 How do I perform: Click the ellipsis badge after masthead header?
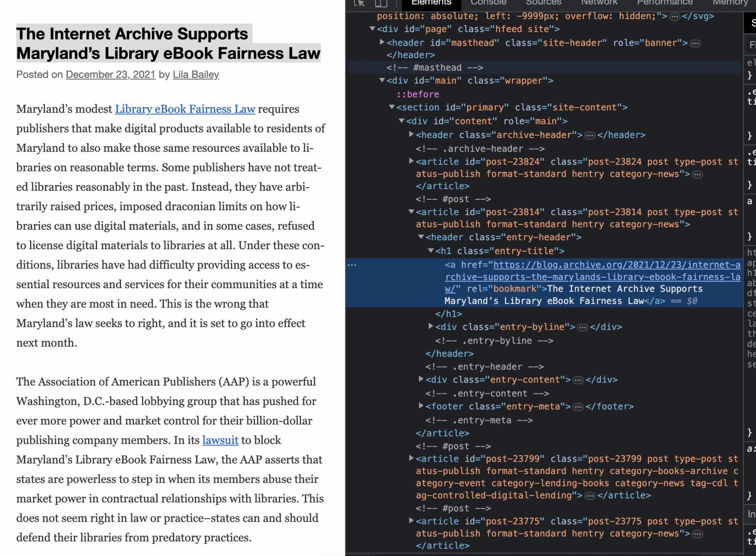695,43
